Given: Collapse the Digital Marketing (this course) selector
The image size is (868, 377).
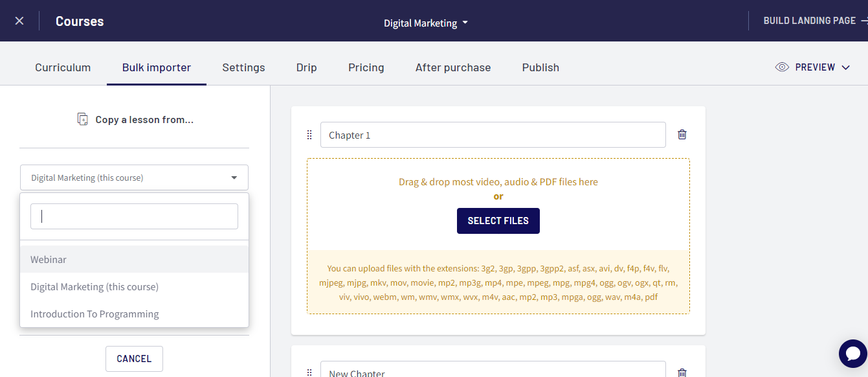Looking at the screenshot, I should [x=134, y=177].
